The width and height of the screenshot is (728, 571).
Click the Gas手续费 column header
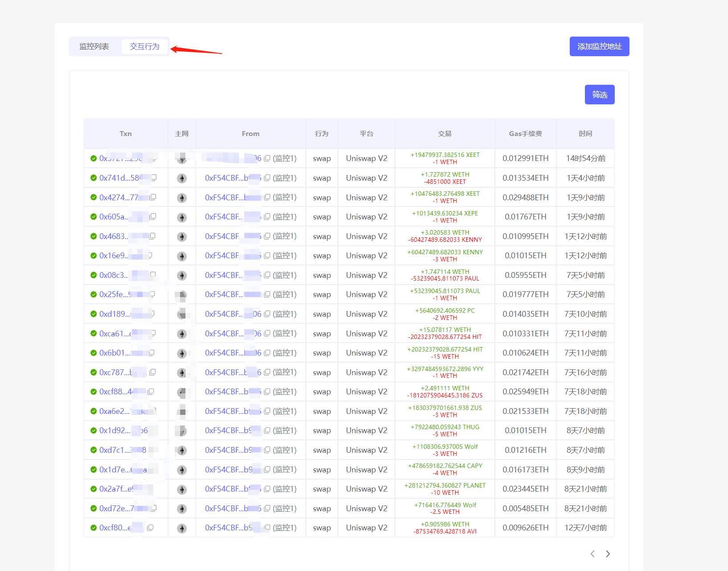(526, 133)
